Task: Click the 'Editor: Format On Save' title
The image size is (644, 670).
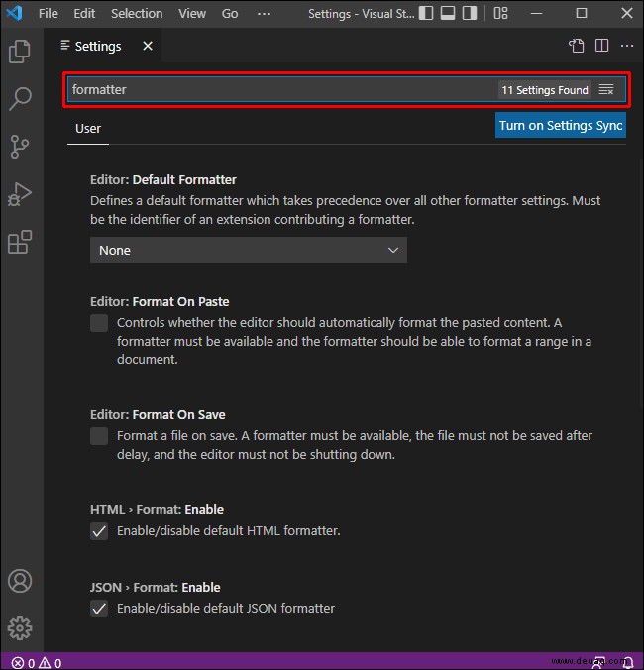Action: 158,415
